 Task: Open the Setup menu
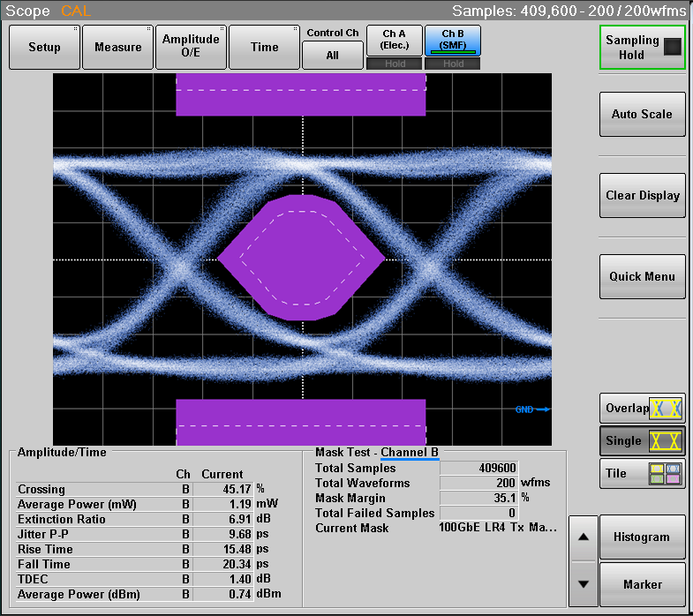click(44, 47)
